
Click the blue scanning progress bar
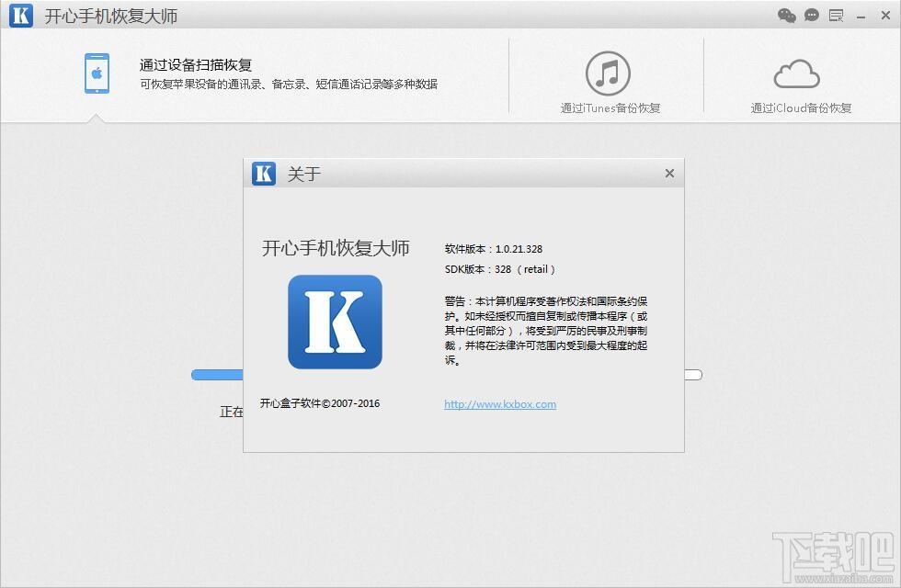pyautogui.click(x=217, y=375)
